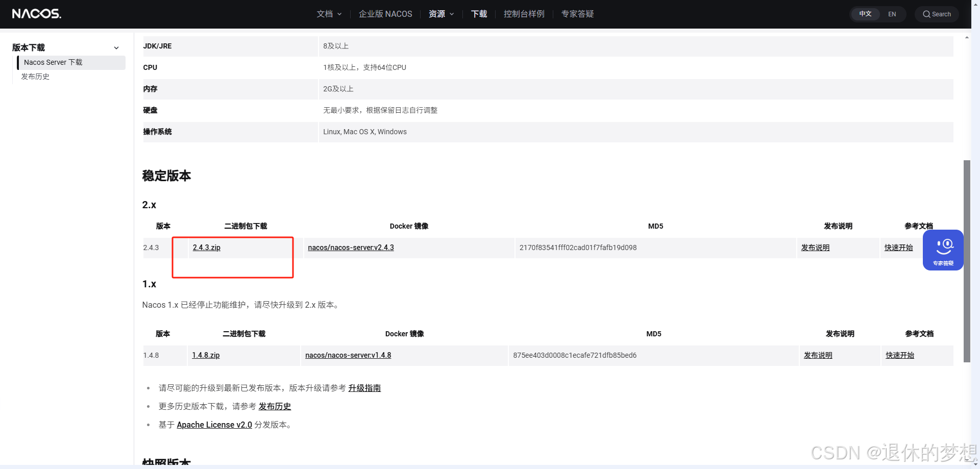The width and height of the screenshot is (980, 469).
Task: Select MD5 hash 875ee403d0008c1ecafe721dfb85bed6
Action: (575, 355)
